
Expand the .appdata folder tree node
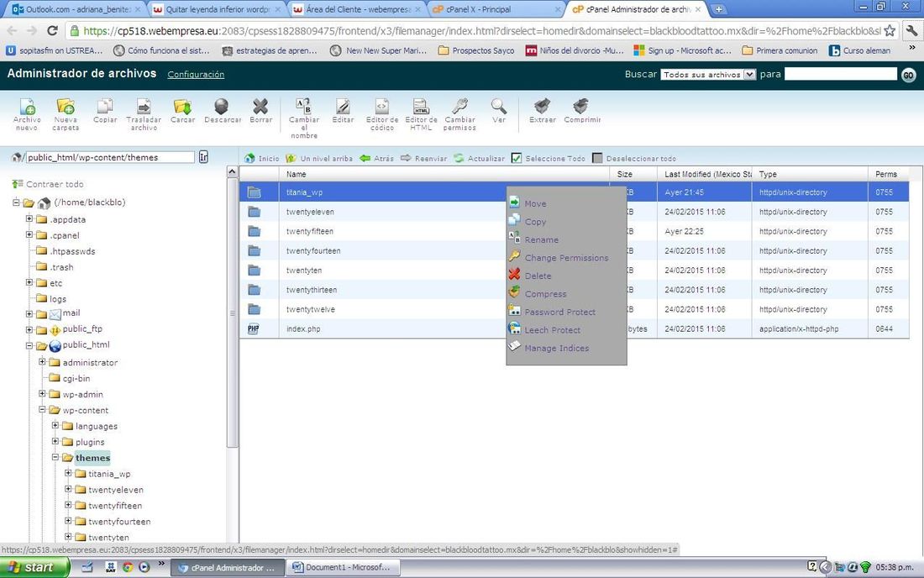tap(29, 218)
